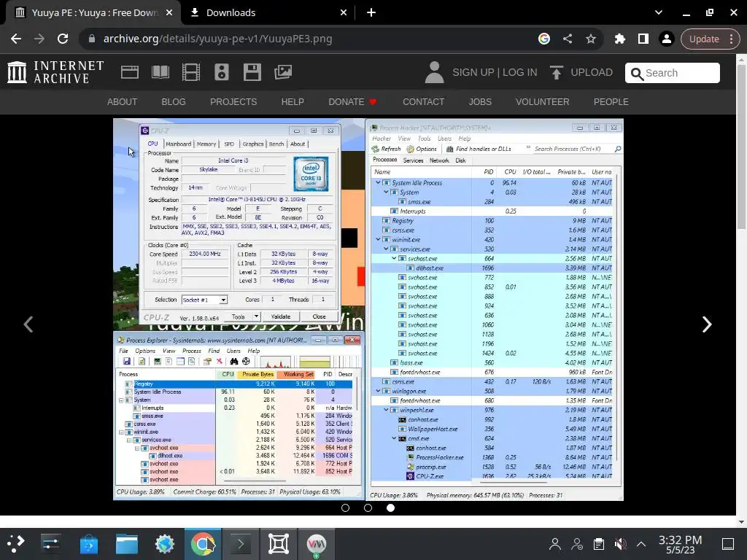
Task: Click the browser forward arrow
Action: [x=39, y=39]
